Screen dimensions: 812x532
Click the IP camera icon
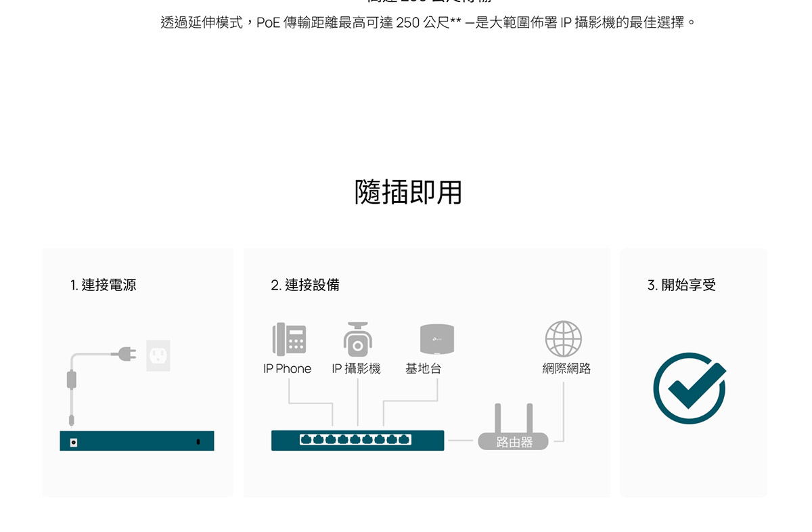click(x=357, y=339)
